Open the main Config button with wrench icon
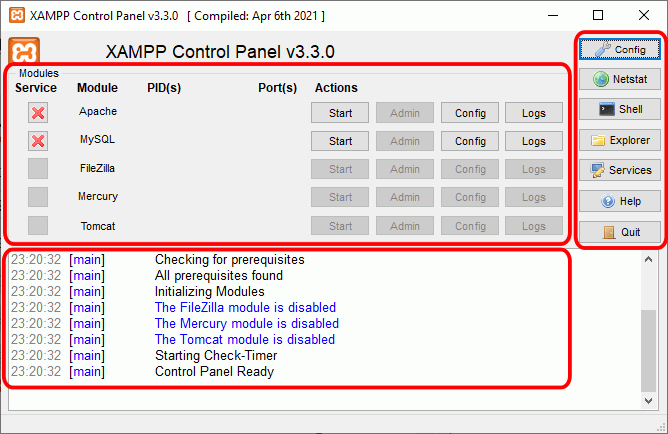The width and height of the screenshot is (668, 434). (x=620, y=49)
